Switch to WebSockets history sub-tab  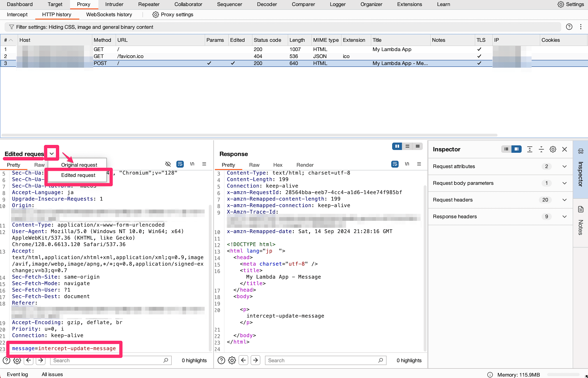(x=109, y=14)
